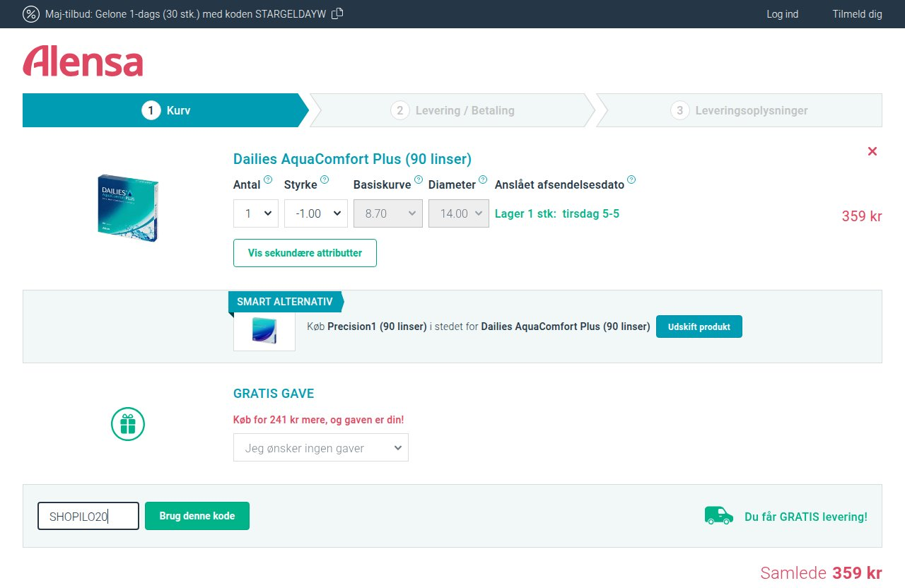
Task: Click the GRATIS GAVE heading
Action: pyautogui.click(x=274, y=394)
